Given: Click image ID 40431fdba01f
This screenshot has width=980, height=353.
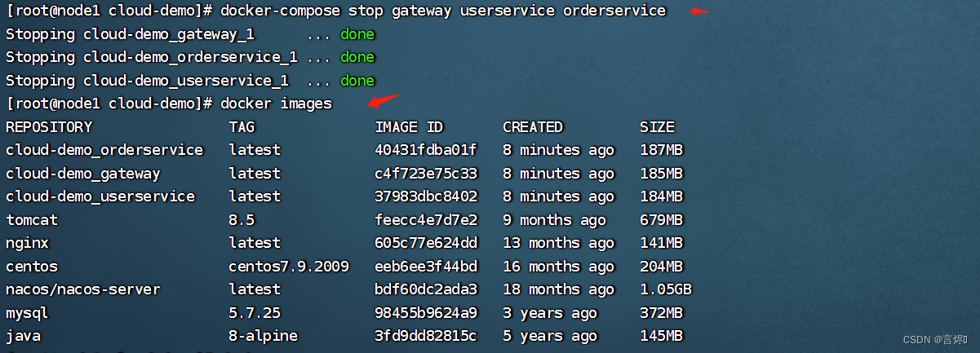Looking at the screenshot, I should 426,150.
